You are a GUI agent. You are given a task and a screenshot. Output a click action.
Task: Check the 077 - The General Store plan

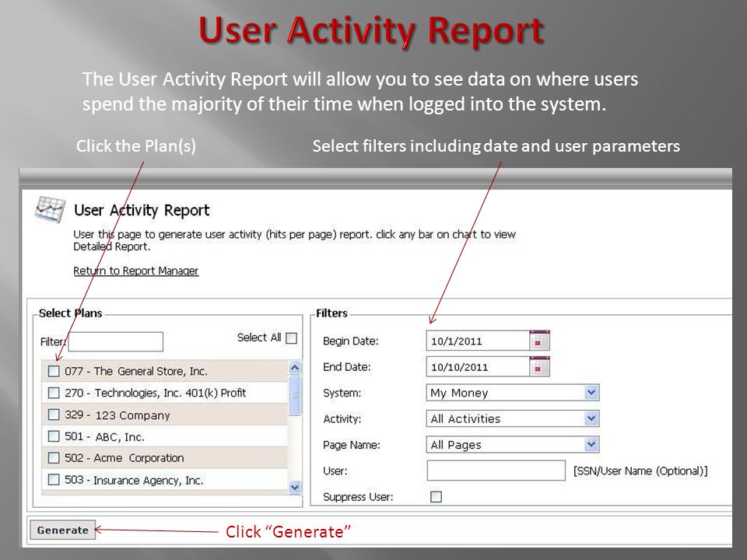click(54, 371)
